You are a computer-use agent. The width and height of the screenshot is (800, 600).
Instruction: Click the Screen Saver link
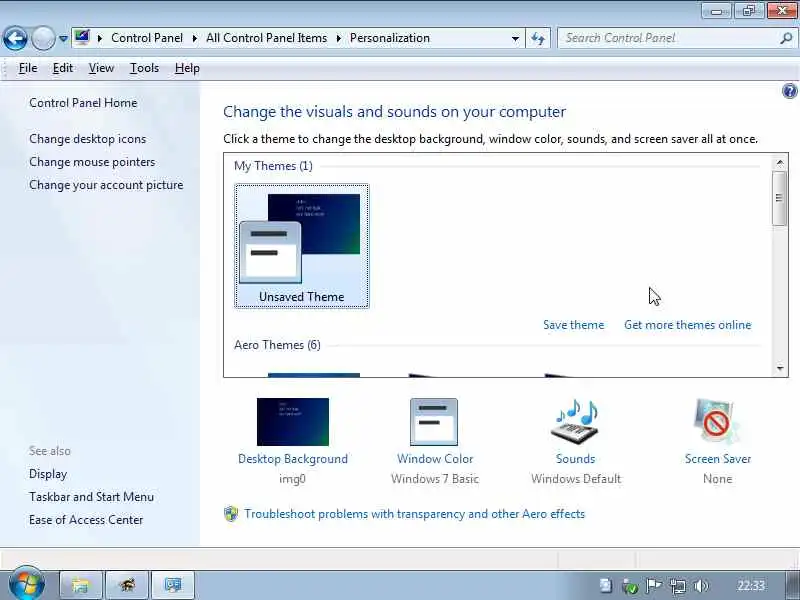pos(718,459)
